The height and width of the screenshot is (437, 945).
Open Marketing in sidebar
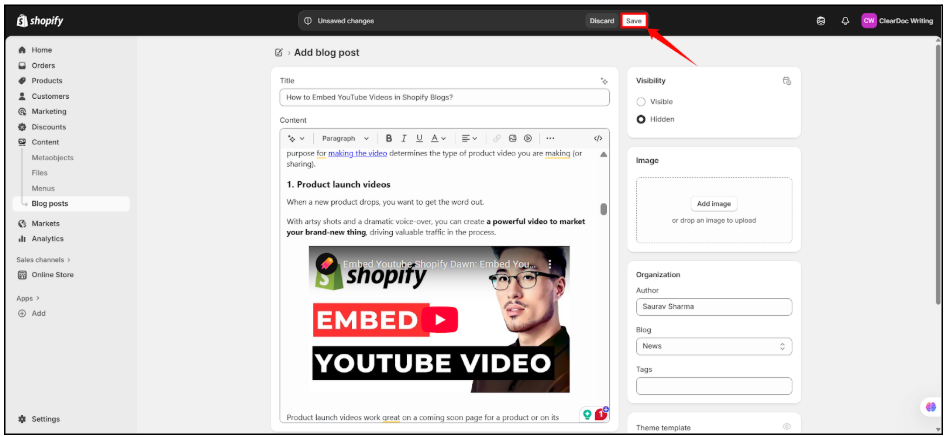click(x=49, y=112)
